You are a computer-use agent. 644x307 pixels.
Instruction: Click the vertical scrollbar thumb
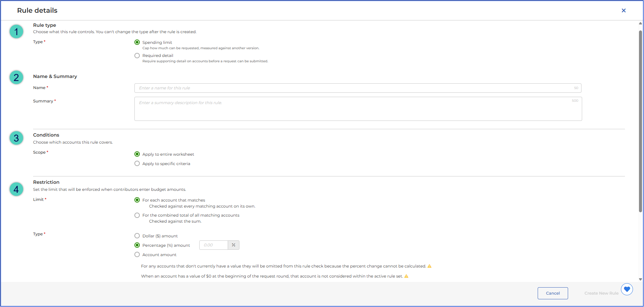640,121
